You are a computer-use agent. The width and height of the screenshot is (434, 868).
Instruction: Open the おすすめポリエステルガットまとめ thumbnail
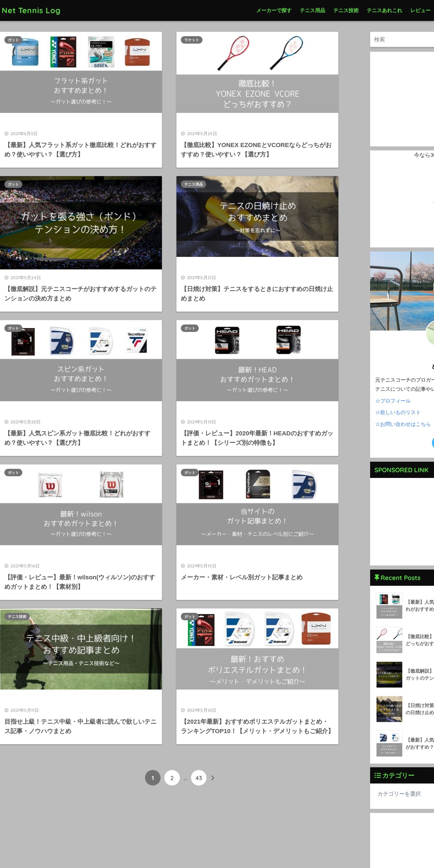tap(257, 649)
